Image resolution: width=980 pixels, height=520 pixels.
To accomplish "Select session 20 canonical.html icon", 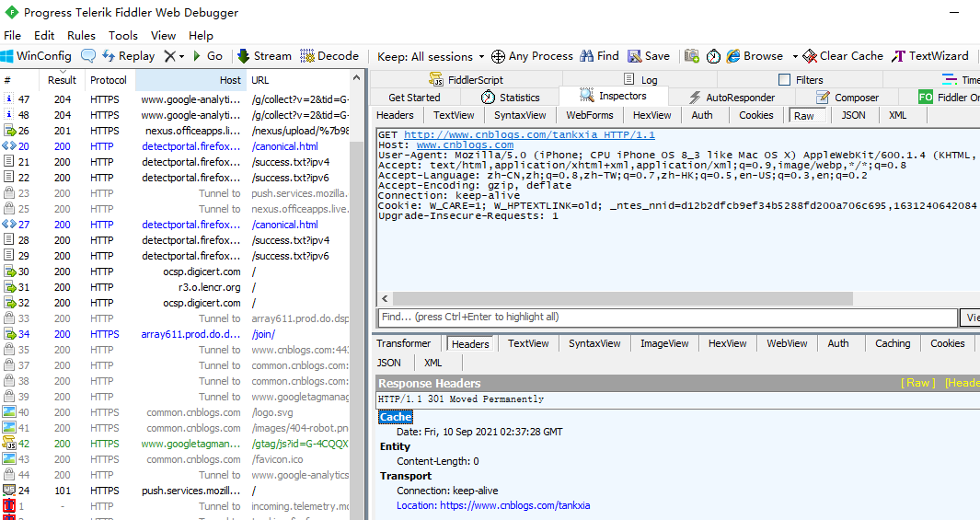I will 9,145.
